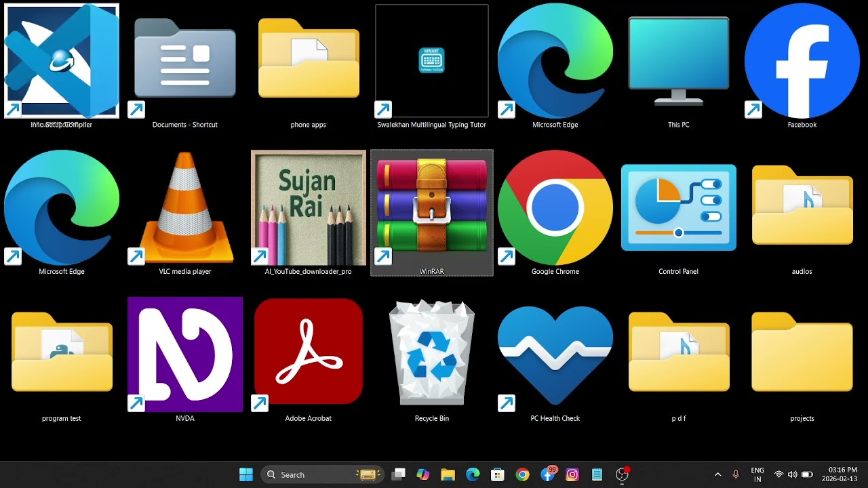Open Instagram from the taskbar
The width and height of the screenshot is (868, 488).
tap(572, 474)
